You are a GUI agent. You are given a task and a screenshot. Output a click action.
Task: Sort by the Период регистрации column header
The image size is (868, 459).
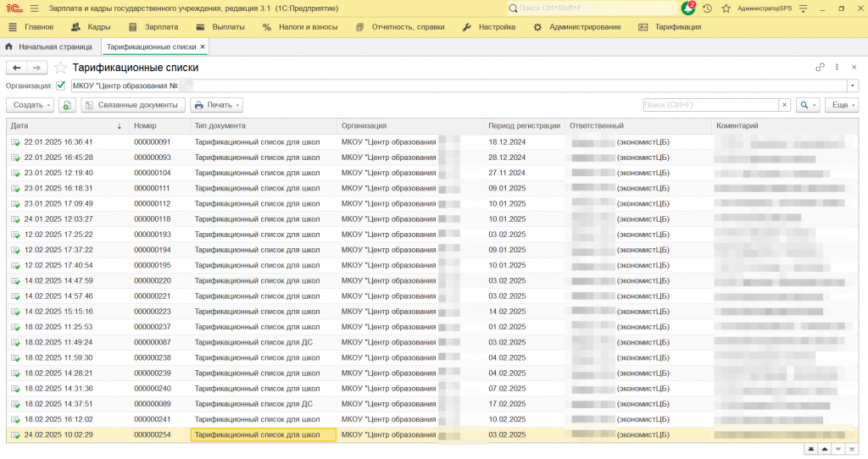524,126
